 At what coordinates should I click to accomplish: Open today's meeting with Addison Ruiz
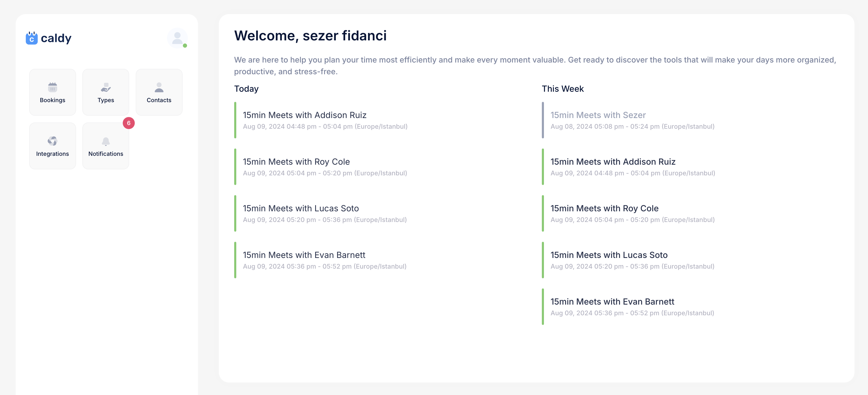(379, 120)
